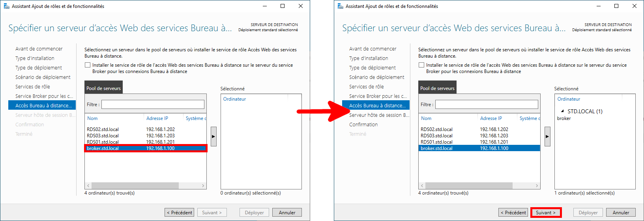Select Pool de serveurs tab in left window
The height and width of the screenshot is (221, 644).
[103, 88]
